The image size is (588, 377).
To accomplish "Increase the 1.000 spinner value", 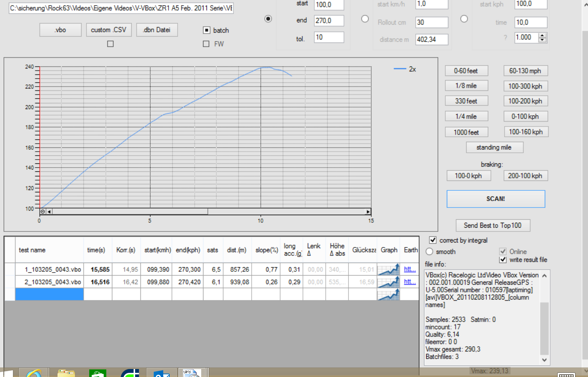I will pos(542,35).
